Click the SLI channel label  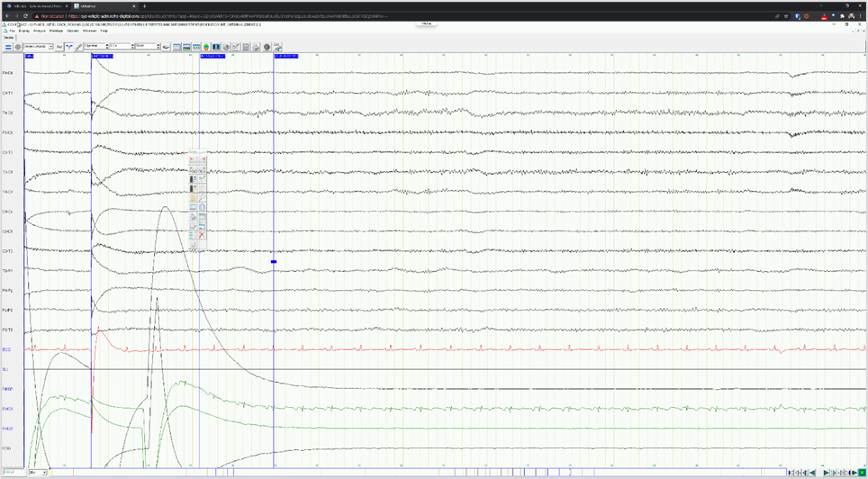coord(5,369)
